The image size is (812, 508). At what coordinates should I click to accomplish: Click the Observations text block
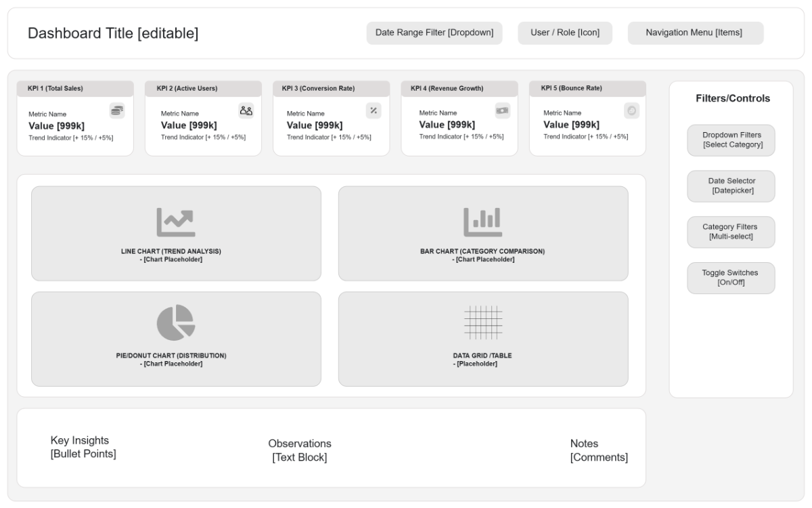(x=300, y=446)
